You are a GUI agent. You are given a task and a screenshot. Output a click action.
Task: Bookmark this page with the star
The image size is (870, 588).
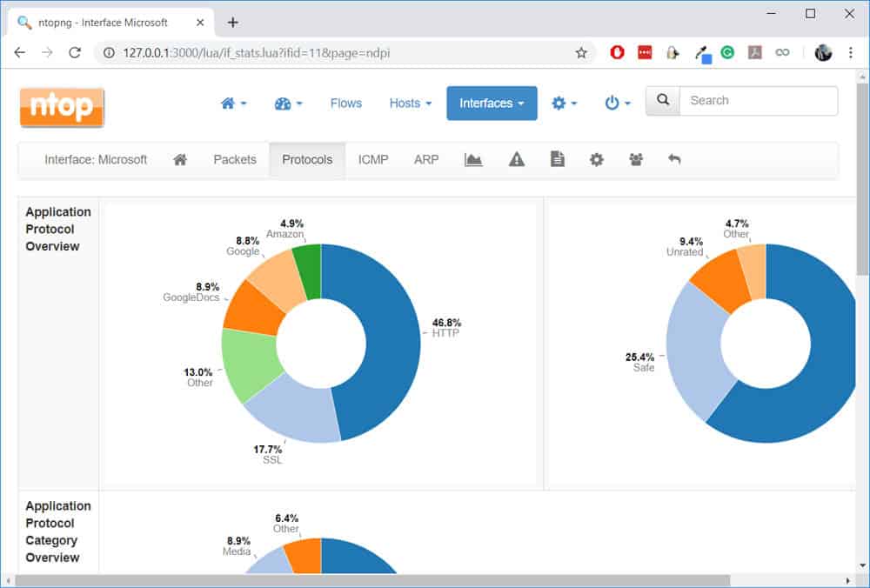pyautogui.click(x=581, y=53)
